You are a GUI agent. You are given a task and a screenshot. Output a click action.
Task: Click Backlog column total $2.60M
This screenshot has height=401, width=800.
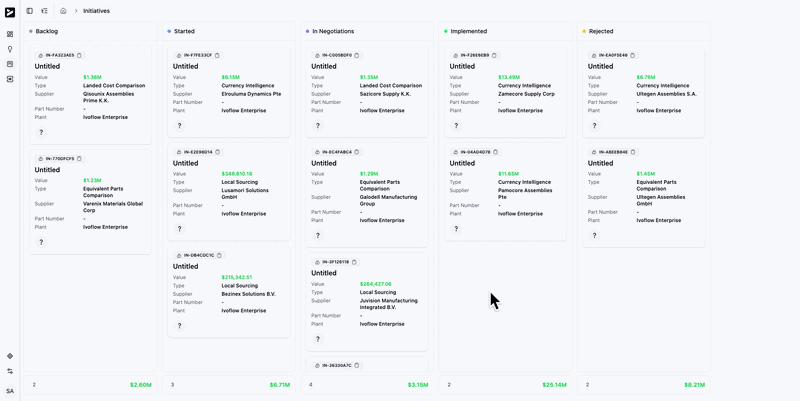tap(141, 385)
